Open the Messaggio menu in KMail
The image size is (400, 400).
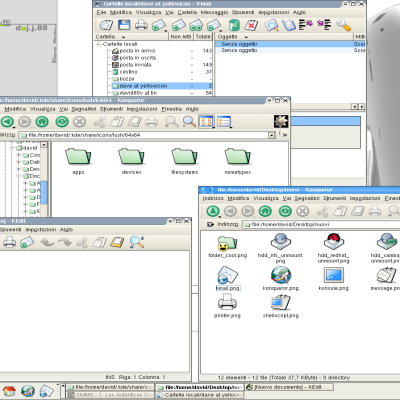coord(214,12)
